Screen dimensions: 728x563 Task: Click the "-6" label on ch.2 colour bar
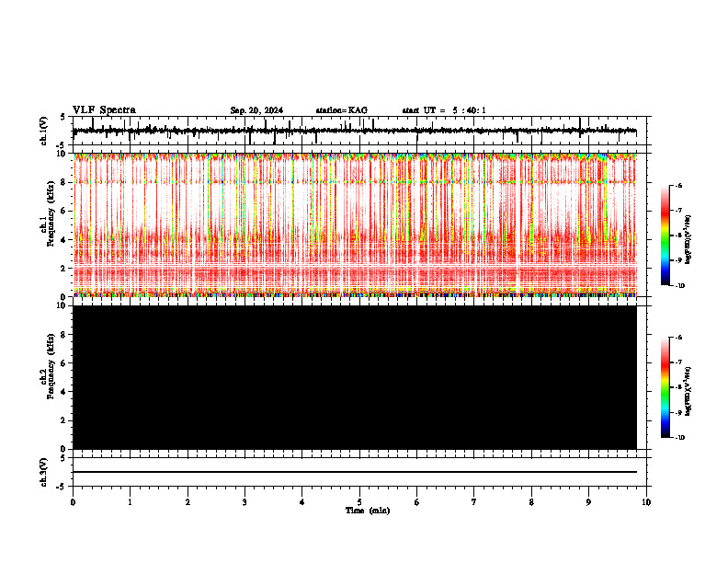pyautogui.click(x=678, y=338)
